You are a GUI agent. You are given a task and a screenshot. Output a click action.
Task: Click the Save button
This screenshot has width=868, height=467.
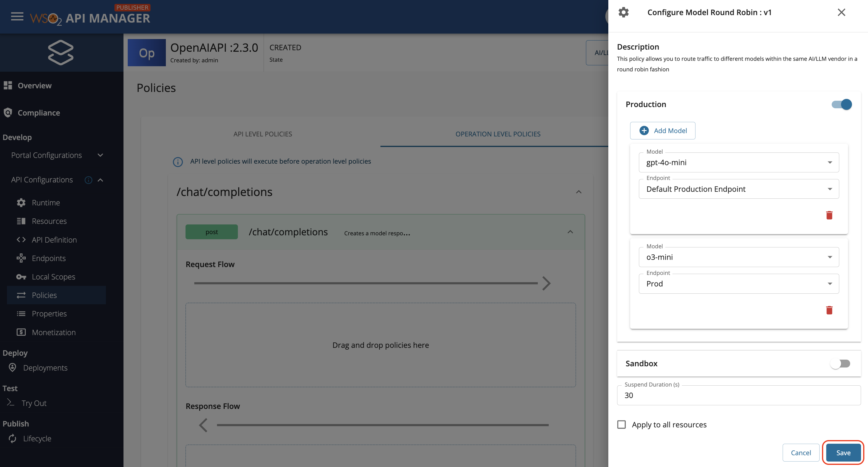pyautogui.click(x=843, y=453)
